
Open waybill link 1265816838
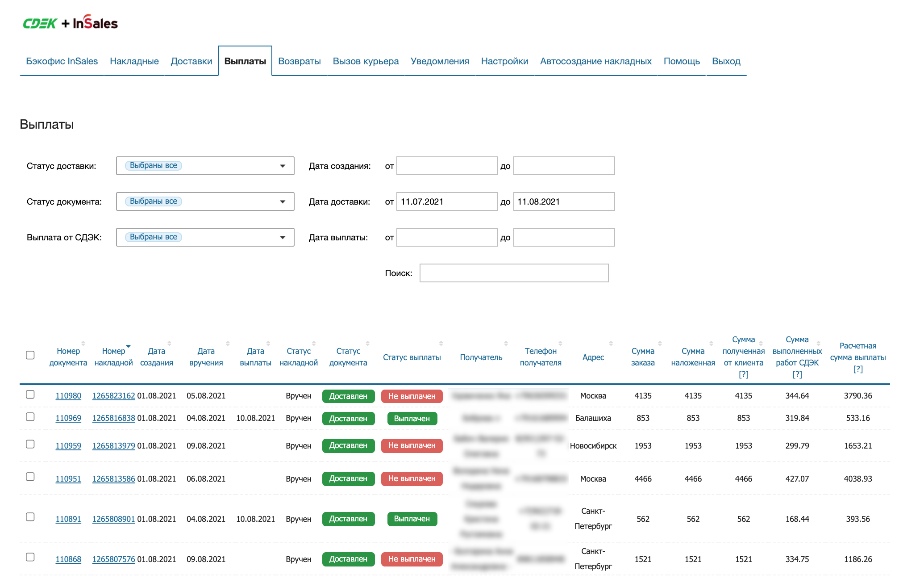[x=113, y=418]
